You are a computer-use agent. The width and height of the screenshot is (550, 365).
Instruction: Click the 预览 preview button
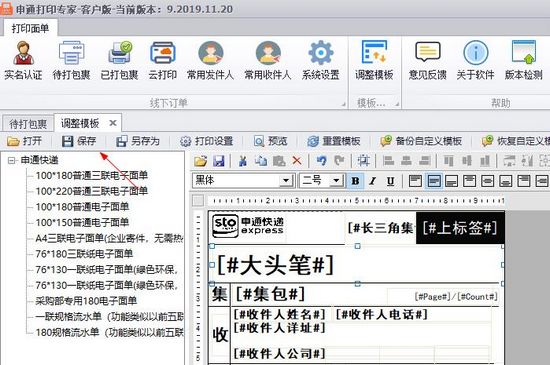click(x=270, y=141)
